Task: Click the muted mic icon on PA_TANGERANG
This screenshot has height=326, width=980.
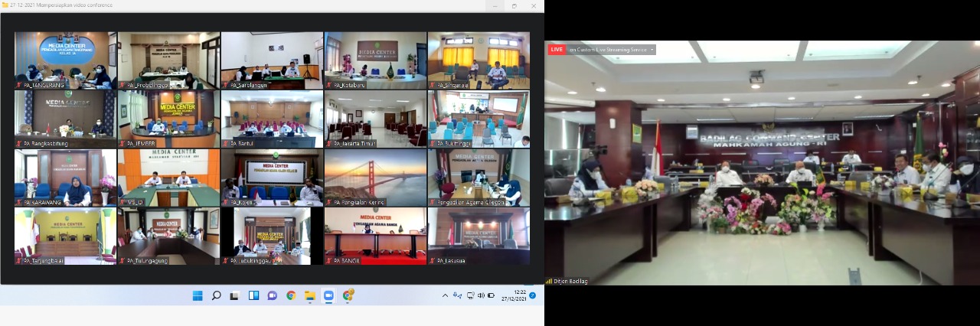Action: [x=18, y=86]
